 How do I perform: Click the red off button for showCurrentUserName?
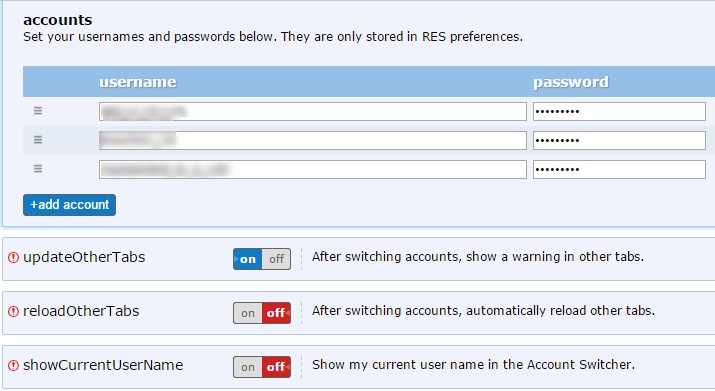pyautogui.click(x=276, y=367)
